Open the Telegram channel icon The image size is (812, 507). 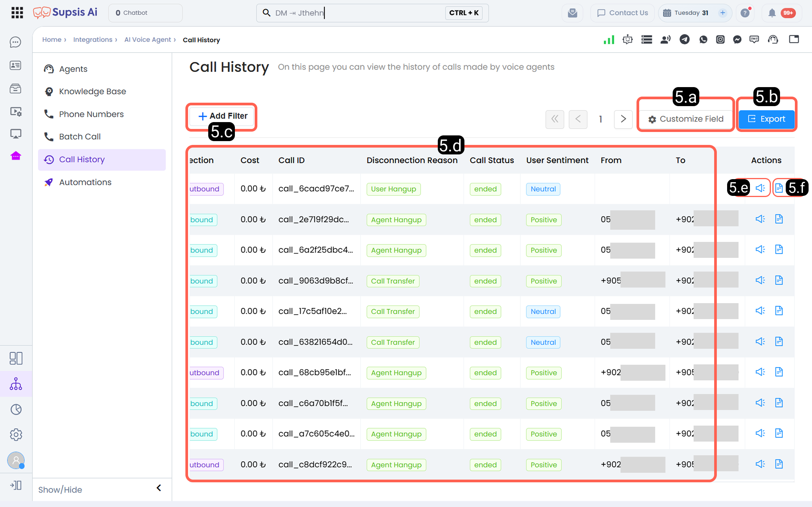(684, 40)
